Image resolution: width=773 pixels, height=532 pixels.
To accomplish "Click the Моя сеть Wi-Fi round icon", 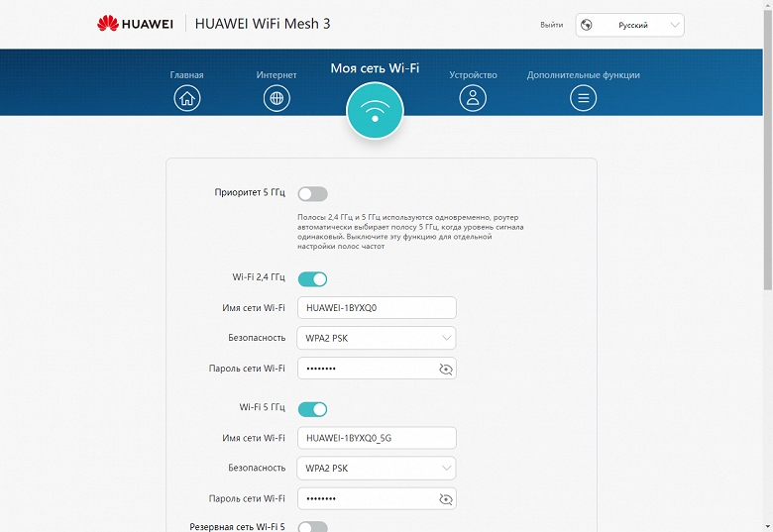I will tap(375, 111).
